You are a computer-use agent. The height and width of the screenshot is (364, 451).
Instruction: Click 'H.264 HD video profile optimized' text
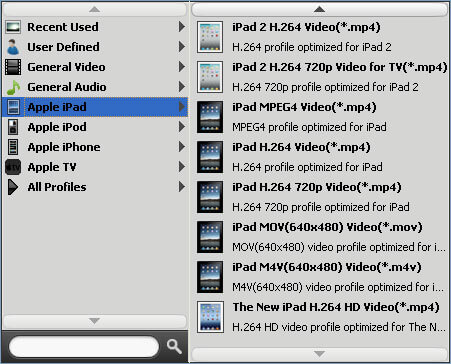point(339,327)
